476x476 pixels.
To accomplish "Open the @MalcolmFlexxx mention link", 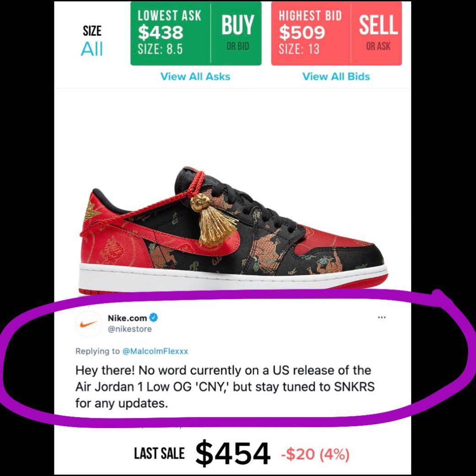I will pyautogui.click(x=155, y=351).
